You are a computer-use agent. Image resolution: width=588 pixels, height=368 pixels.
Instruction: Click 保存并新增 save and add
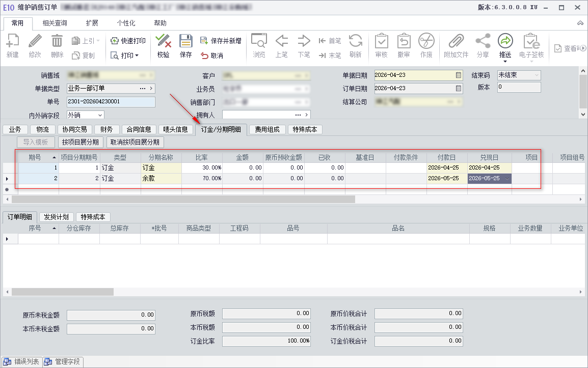221,41
